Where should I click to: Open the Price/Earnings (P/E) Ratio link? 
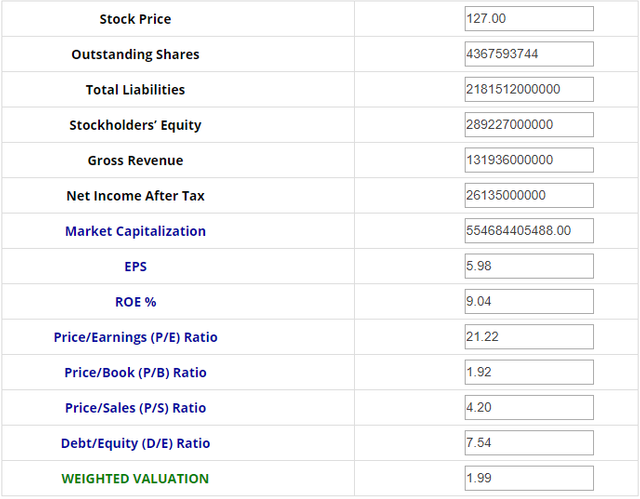pyautogui.click(x=135, y=337)
